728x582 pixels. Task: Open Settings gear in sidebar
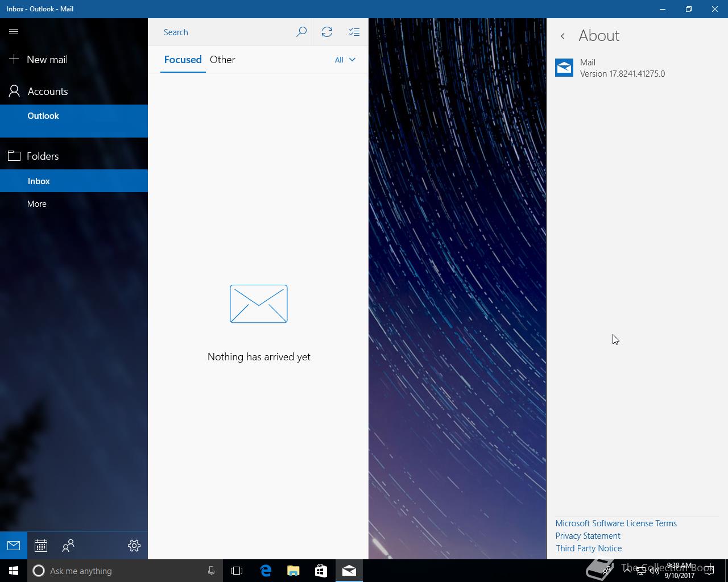click(x=134, y=546)
